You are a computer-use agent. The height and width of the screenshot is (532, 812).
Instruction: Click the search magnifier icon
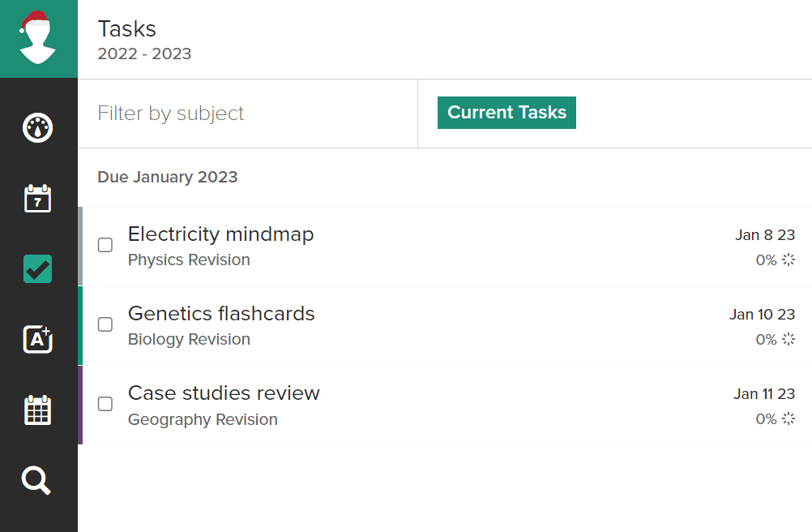pyautogui.click(x=37, y=481)
